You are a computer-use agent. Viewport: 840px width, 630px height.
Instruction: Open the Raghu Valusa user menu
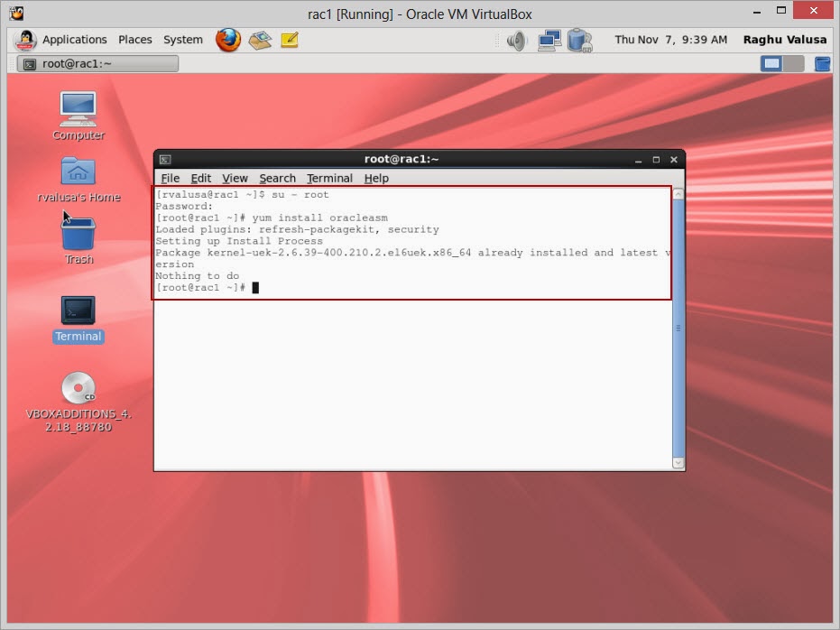click(785, 40)
